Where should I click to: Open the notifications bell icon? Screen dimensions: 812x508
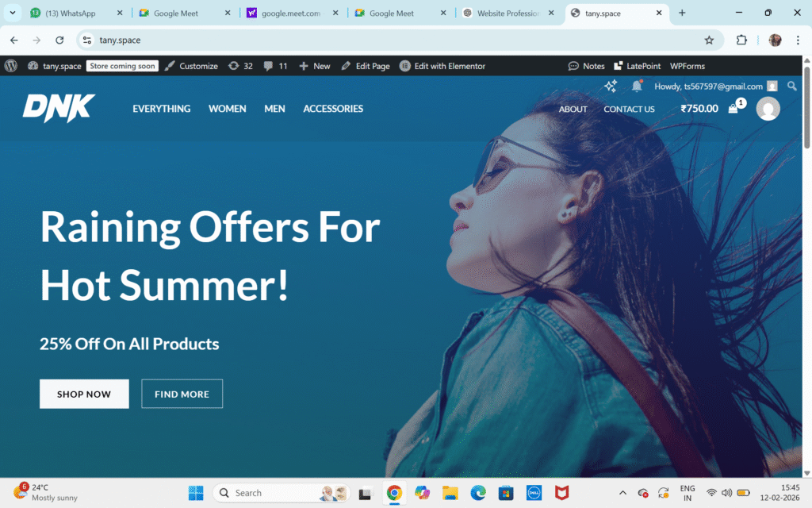pyautogui.click(x=637, y=86)
